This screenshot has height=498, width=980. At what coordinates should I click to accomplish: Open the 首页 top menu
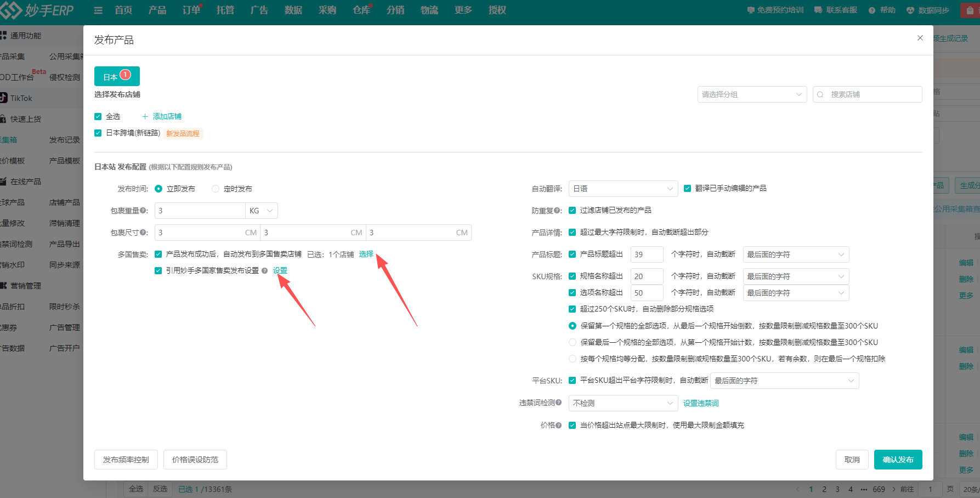pos(123,10)
